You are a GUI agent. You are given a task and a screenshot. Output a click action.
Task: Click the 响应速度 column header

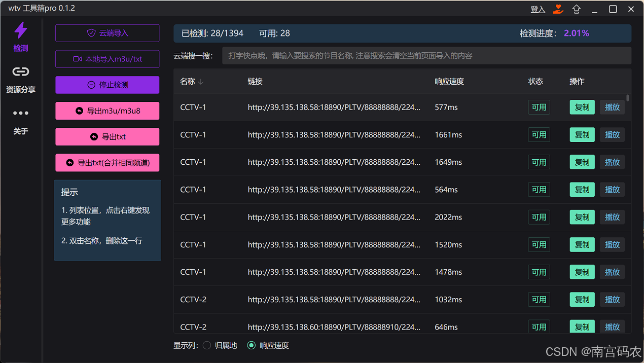coord(449,81)
